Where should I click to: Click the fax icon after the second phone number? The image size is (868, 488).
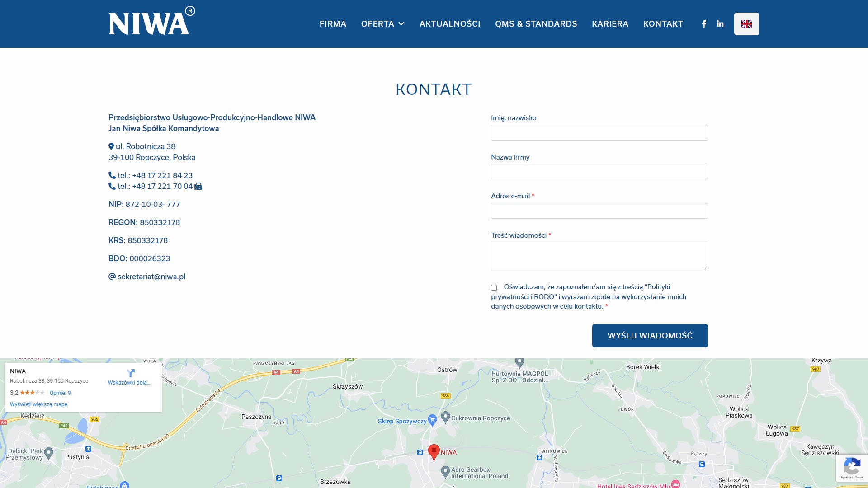point(198,186)
